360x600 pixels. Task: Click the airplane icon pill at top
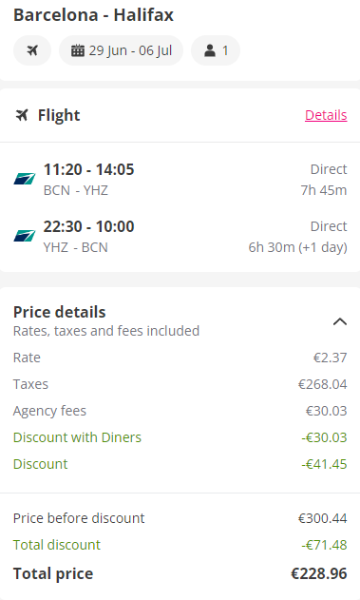[x=32, y=50]
